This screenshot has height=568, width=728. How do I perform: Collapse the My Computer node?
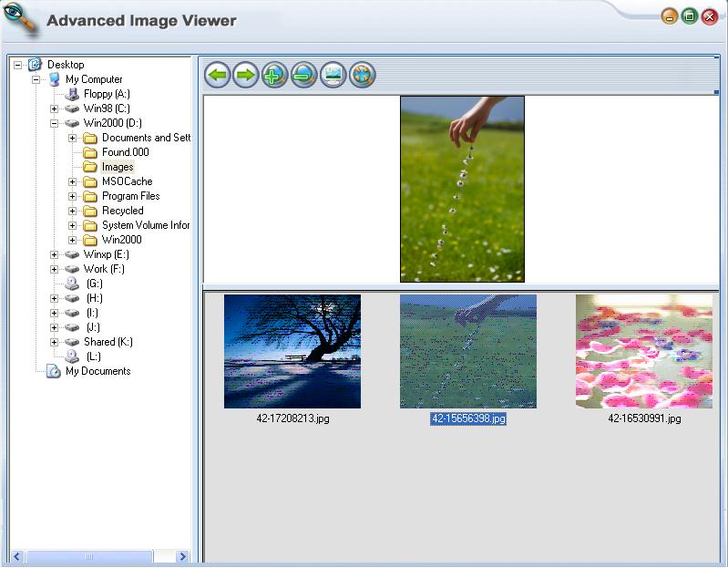pos(36,79)
